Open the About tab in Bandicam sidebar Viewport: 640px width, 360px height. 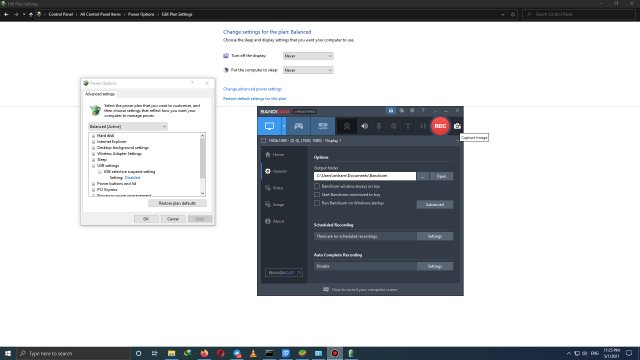click(275, 221)
